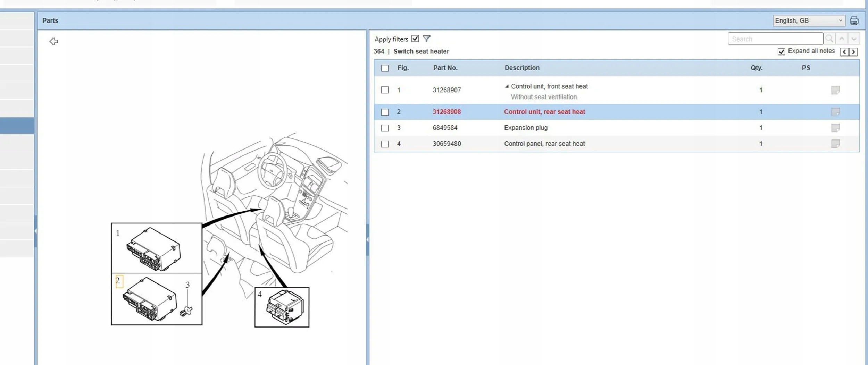Jump to previous search result
Screen dimensions: 868x365
point(842,39)
